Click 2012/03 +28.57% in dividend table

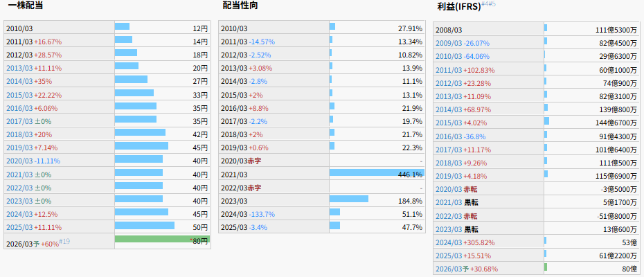tap(34, 55)
